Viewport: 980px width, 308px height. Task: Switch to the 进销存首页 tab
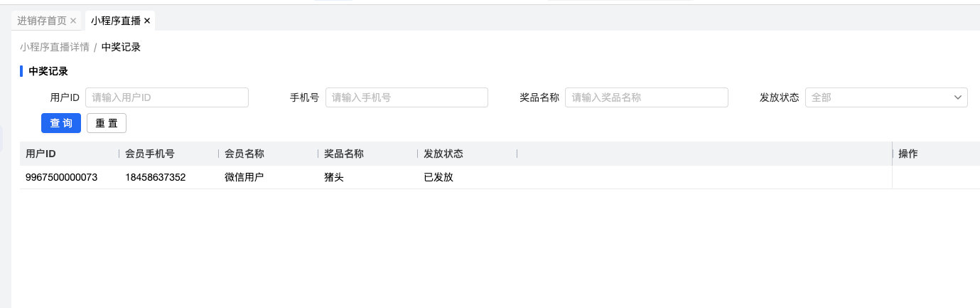click(42, 21)
